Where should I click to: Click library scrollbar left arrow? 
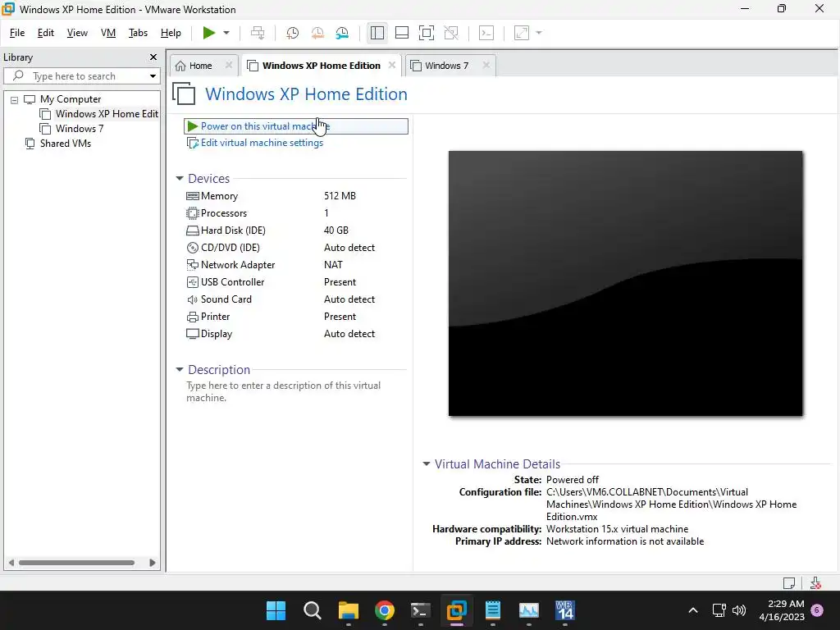(11, 563)
